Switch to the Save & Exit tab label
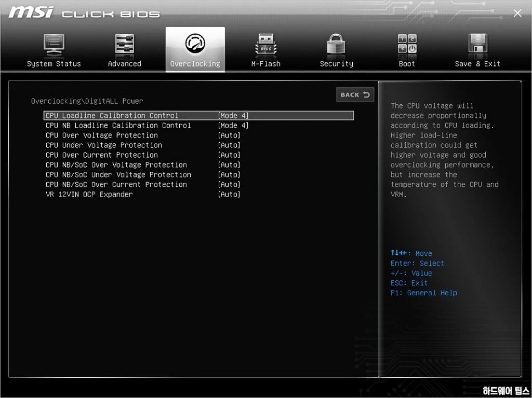Viewport: 532px width, 398px height. tap(477, 64)
